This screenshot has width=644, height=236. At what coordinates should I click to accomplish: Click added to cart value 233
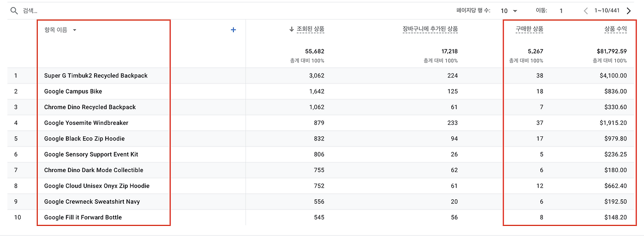(x=453, y=123)
